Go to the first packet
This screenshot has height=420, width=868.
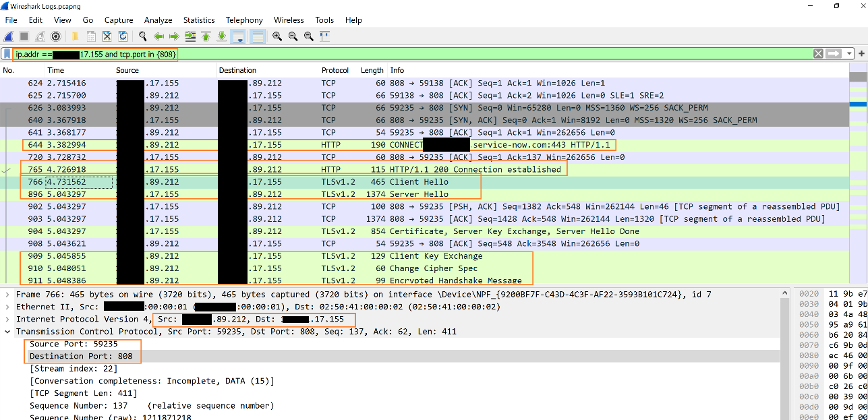(206, 36)
